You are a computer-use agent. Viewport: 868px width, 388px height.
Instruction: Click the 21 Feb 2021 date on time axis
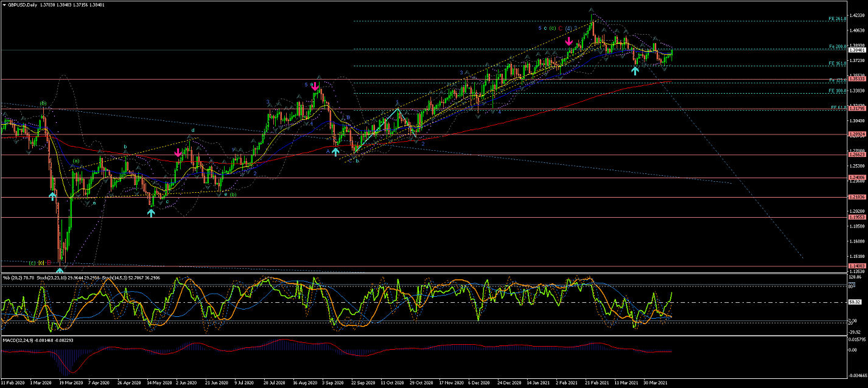(x=597, y=384)
